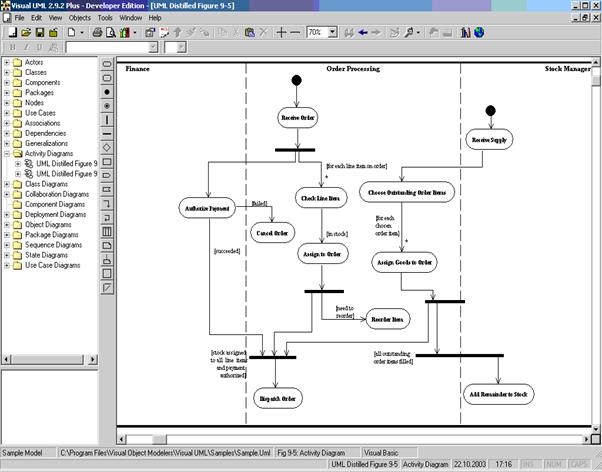Click the Cancel Order activity node
The width and height of the screenshot is (602, 472).
tap(272, 233)
